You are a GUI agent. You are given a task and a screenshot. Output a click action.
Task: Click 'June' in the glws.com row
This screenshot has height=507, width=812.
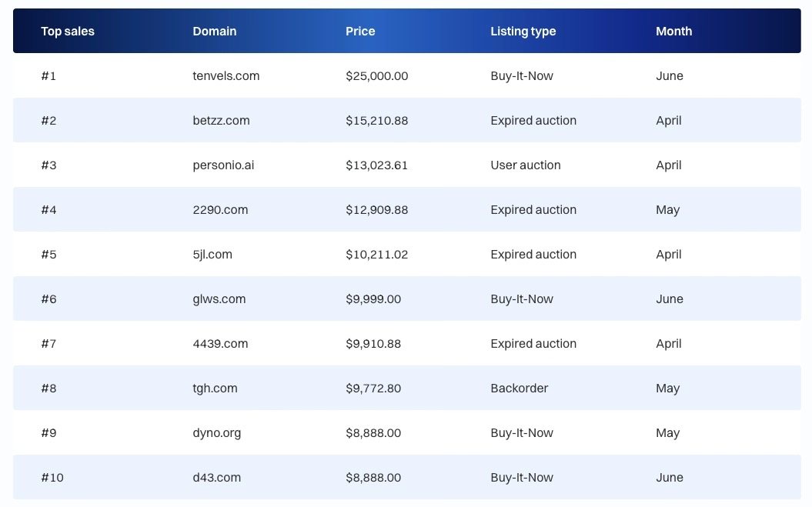pos(669,299)
